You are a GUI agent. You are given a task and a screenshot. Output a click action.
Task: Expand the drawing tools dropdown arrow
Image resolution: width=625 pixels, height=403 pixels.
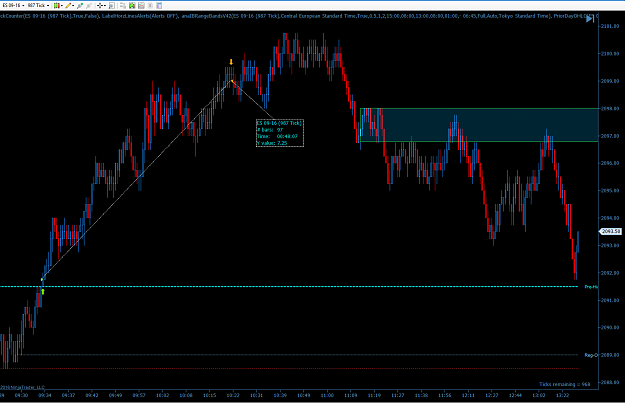(73, 6)
